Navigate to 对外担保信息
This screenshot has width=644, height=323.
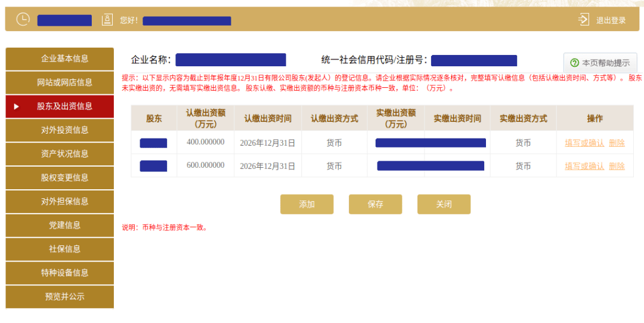pos(60,202)
